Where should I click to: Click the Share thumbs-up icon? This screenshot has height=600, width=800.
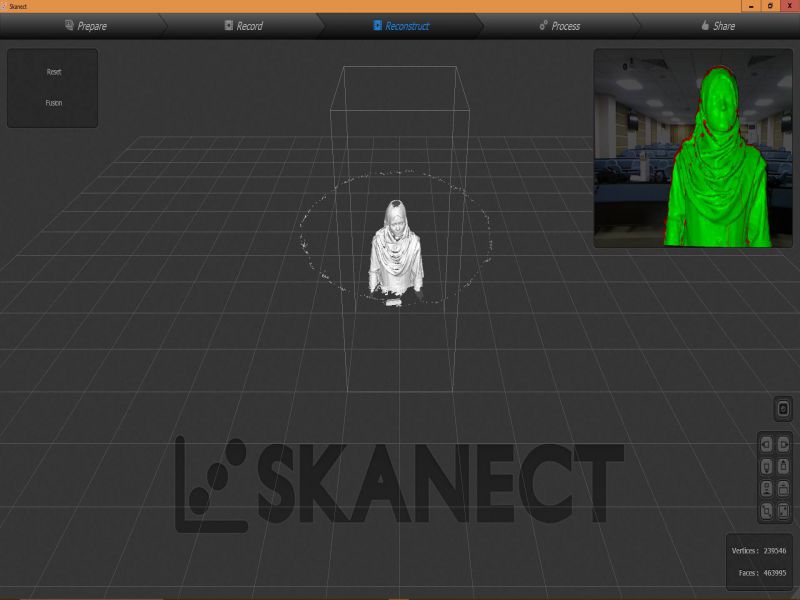click(705, 25)
